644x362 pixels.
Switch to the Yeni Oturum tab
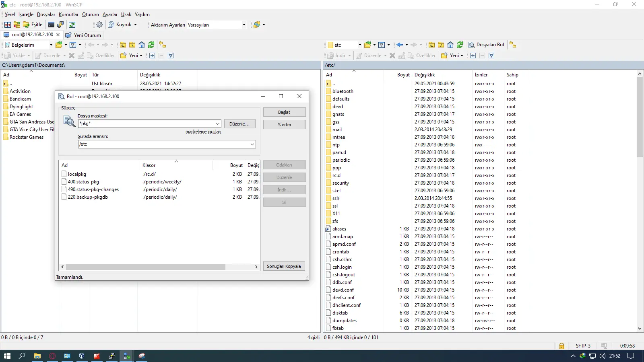[83, 35]
